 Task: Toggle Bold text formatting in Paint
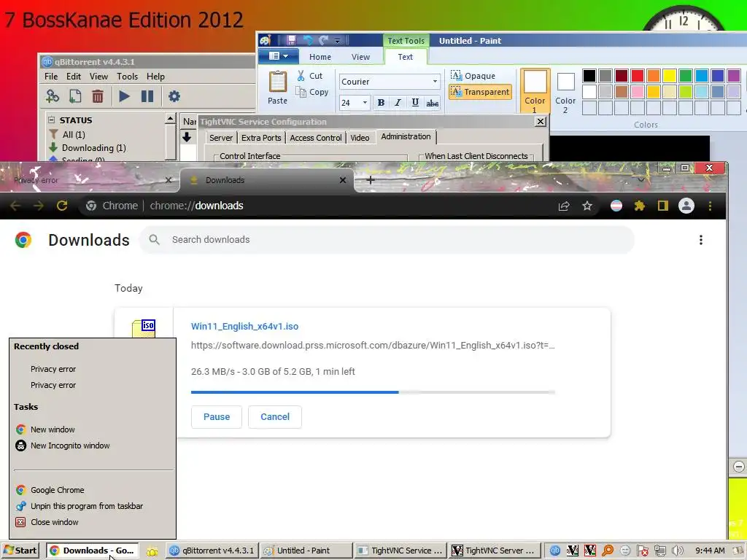pyautogui.click(x=381, y=102)
